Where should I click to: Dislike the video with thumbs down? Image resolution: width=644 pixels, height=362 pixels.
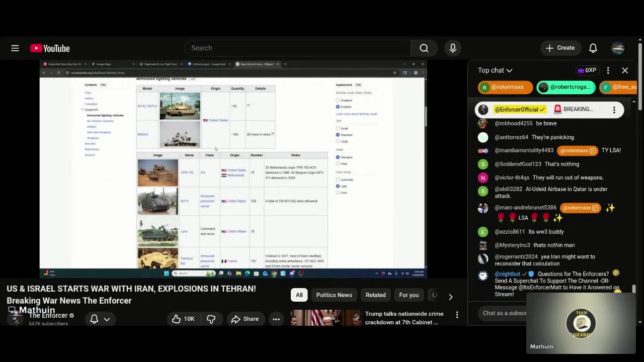coord(211,319)
